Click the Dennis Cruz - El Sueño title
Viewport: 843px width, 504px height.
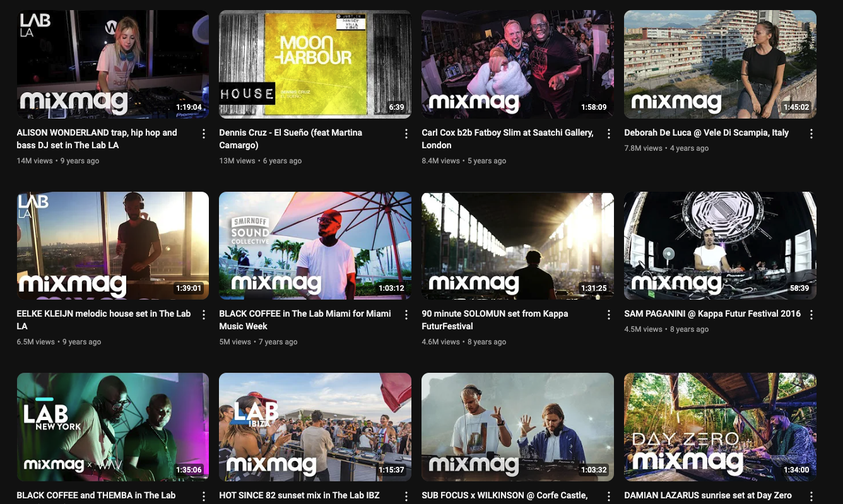click(x=291, y=139)
